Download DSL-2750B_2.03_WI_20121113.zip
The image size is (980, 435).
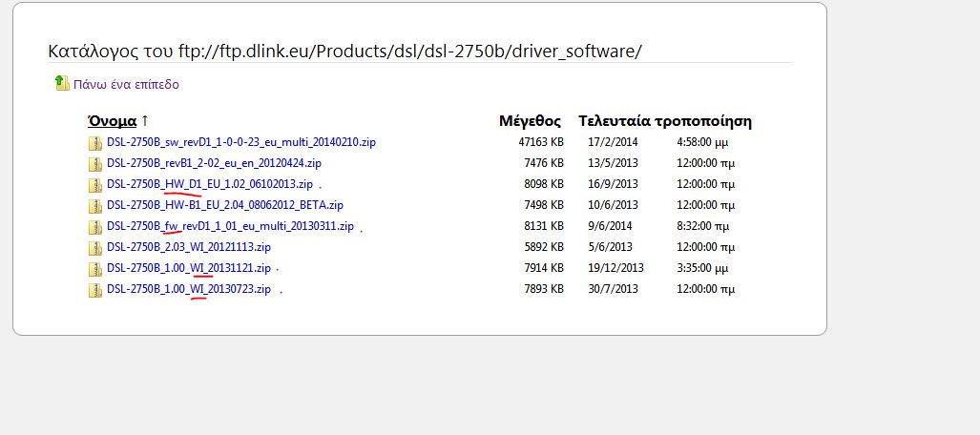[189, 247]
